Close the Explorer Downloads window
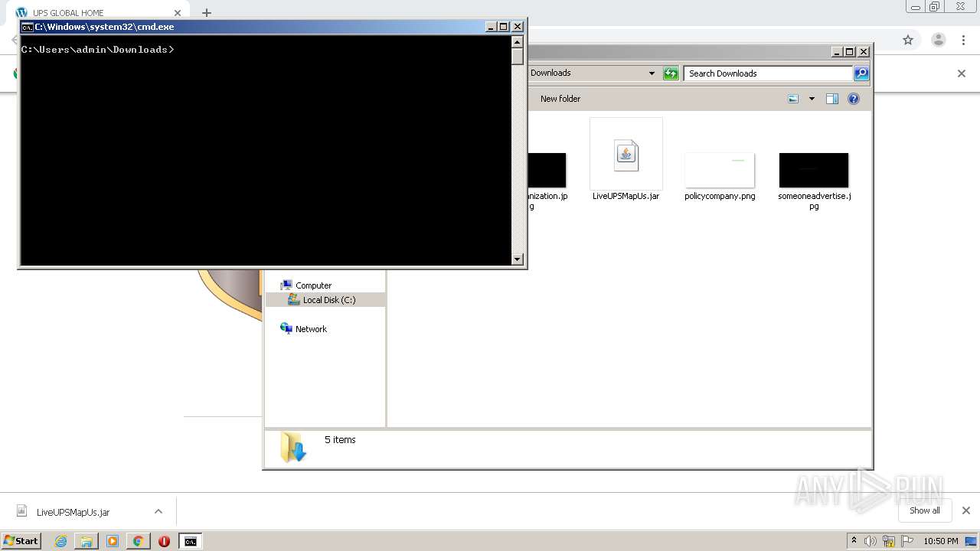 point(864,52)
